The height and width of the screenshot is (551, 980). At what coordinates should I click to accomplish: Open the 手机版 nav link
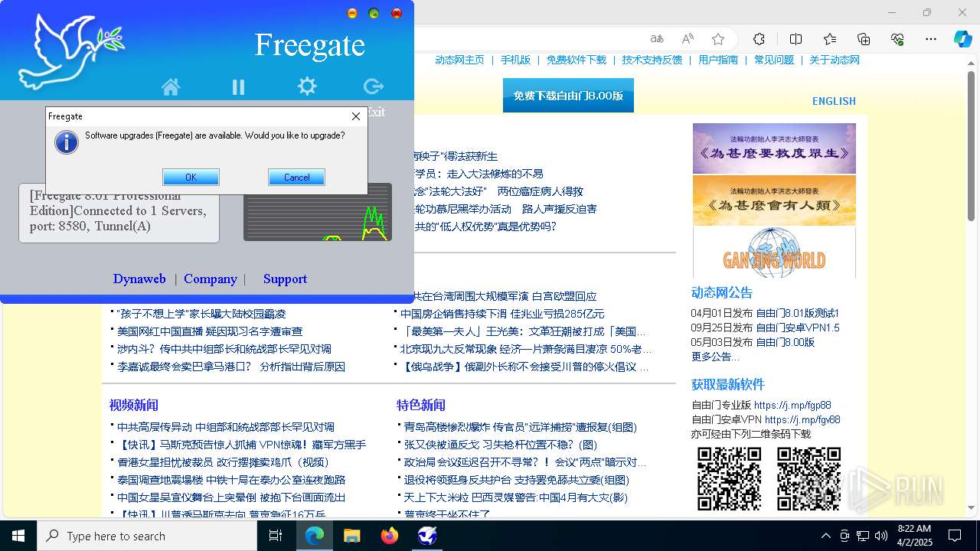[515, 60]
